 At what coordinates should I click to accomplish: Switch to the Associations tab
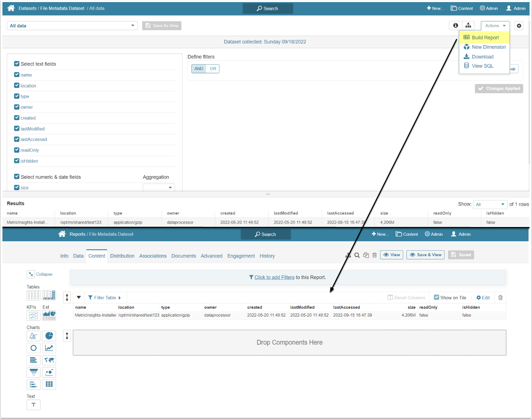coord(153,256)
